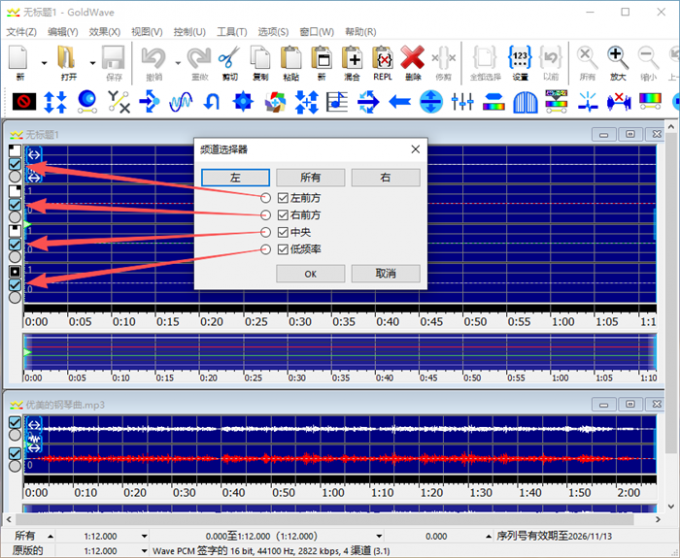
Task: Click the 设置 123 set selection icon
Action: pos(520,59)
